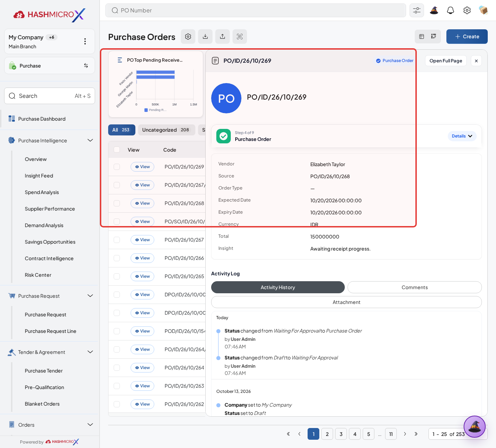The image size is (496, 448).
Task: Click the Open Full Page button
Action: point(446,61)
